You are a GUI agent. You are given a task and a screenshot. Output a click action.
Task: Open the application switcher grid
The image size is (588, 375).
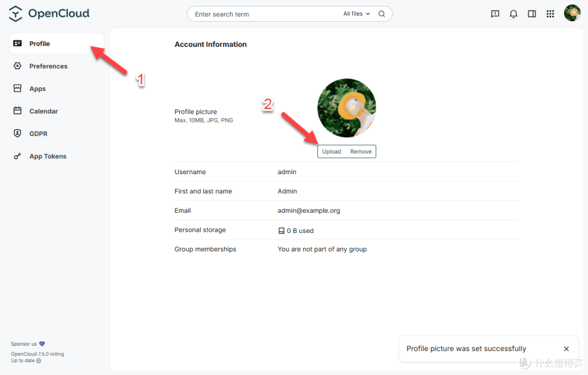pos(550,14)
